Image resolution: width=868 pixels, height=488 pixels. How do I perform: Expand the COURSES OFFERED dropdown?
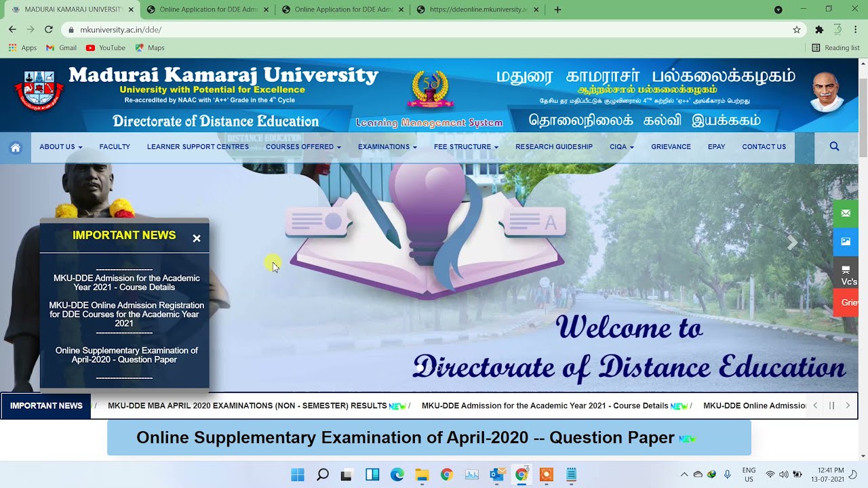point(303,147)
